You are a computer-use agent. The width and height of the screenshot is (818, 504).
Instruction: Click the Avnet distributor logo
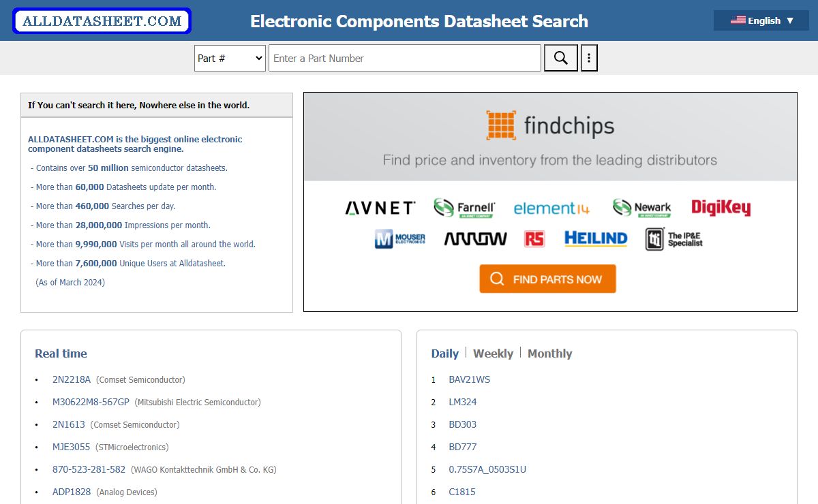tap(380, 208)
